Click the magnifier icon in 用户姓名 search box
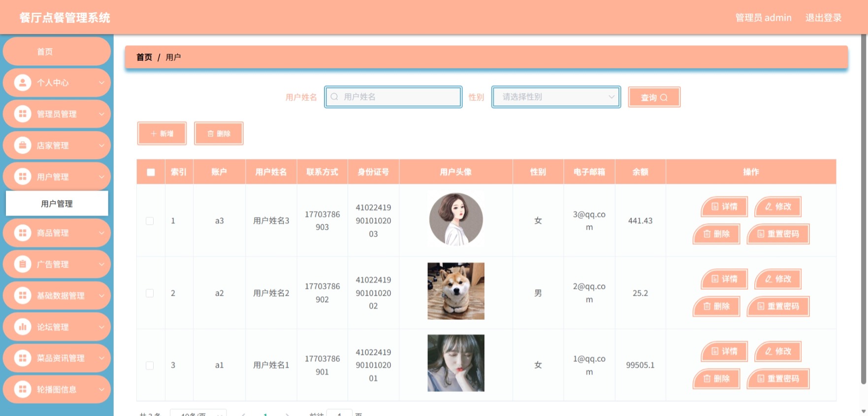Viewport: 868px width, 416px height. 334,97
